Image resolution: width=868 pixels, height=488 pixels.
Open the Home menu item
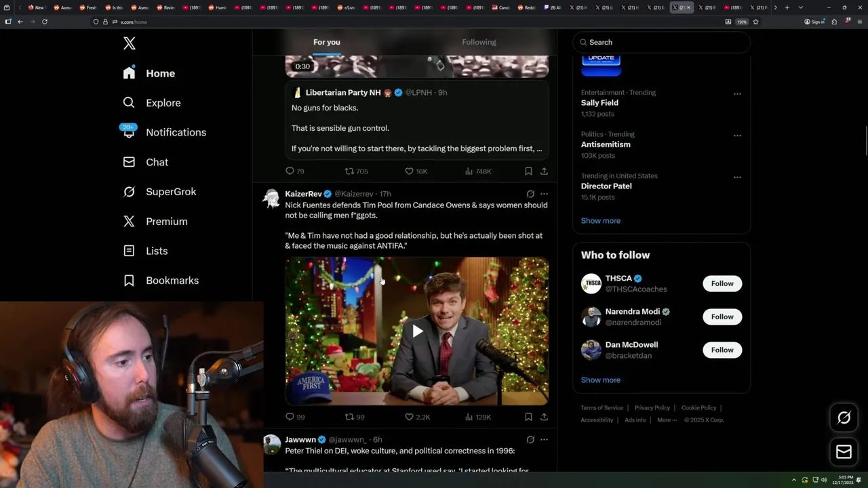click(149, 73)
